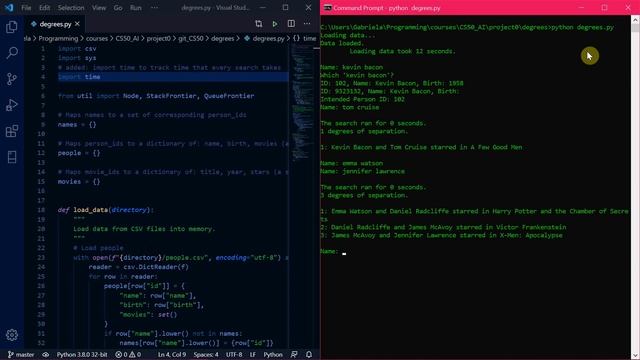Open the Search view in activity bar
This screenshot has height=360, width=640.
click(x=12, y=53)
